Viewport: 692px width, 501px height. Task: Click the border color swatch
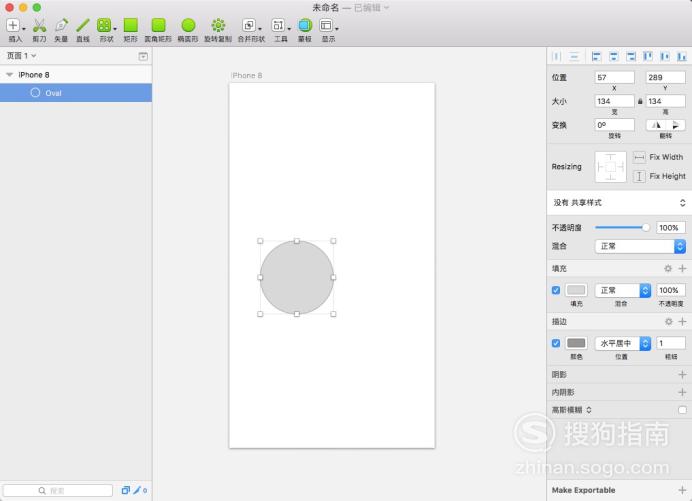click(576, 343)
